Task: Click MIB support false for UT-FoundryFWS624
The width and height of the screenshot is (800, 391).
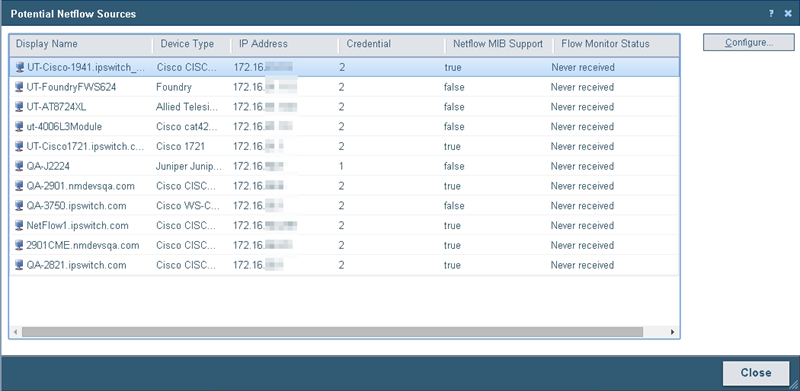Action: (x=454, y=87)
